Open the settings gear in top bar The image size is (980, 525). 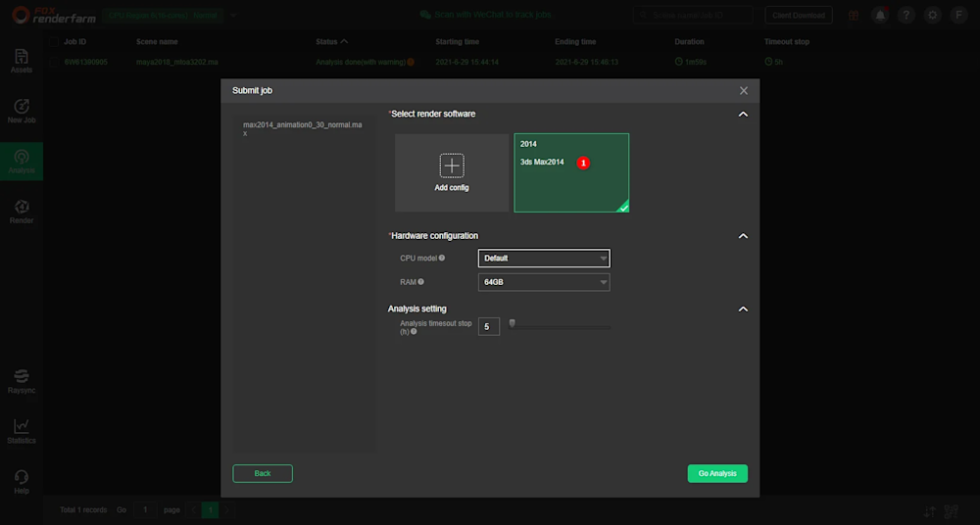(933, 15)
